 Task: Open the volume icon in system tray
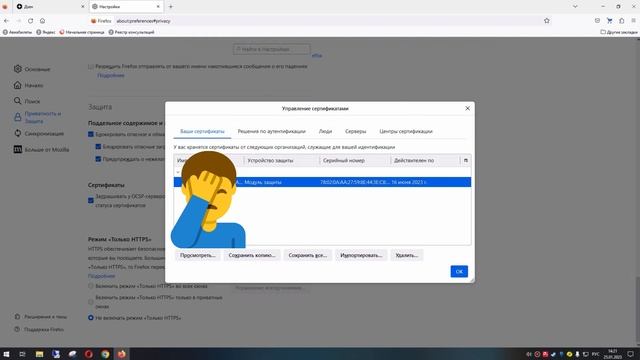(529, 354)
